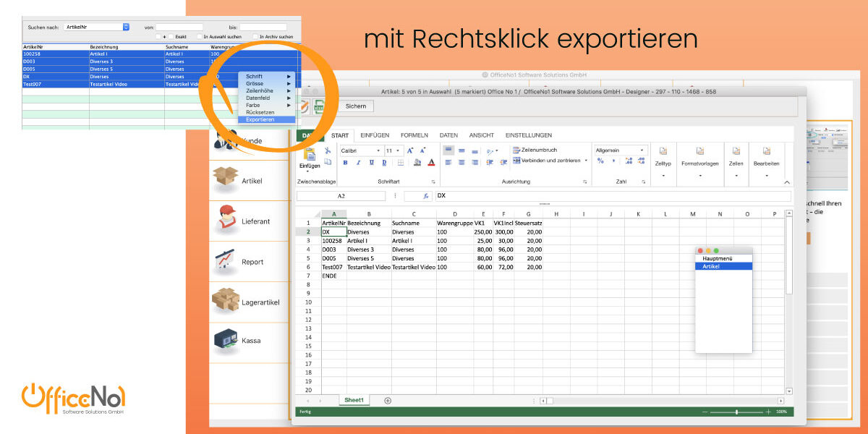Switch to the ANSICHT ribbon tab
Image resolution: width=868 pixels, height=434 pixels.
pos(482,135)
